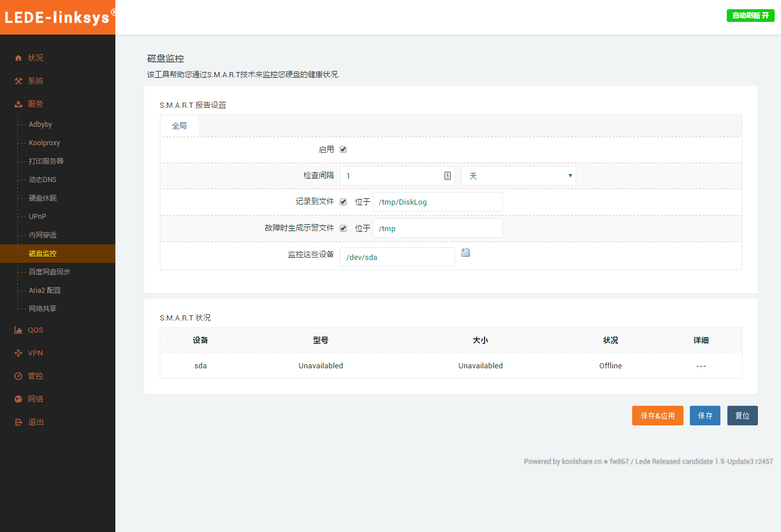The width and height of the screenshot is (781, 532).
Task: Click the home icon beside 状况
Action: pyautogui.click(x=18, y=58)
